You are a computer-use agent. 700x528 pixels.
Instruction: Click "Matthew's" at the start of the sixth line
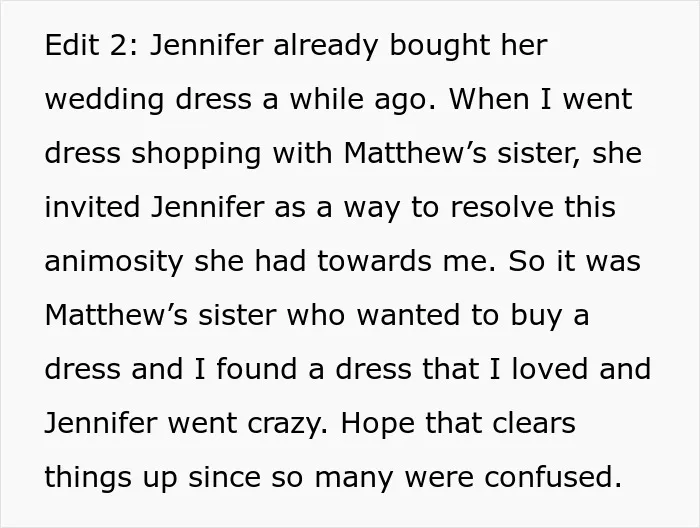116,315
